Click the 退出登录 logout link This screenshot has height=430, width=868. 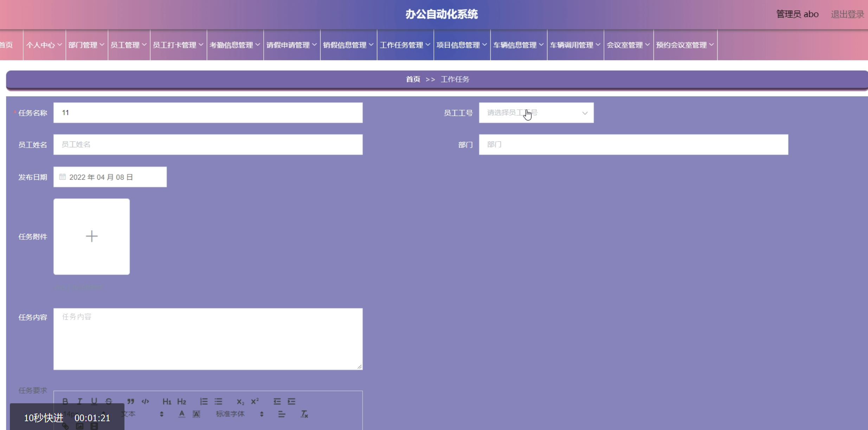tap(847, 14)
